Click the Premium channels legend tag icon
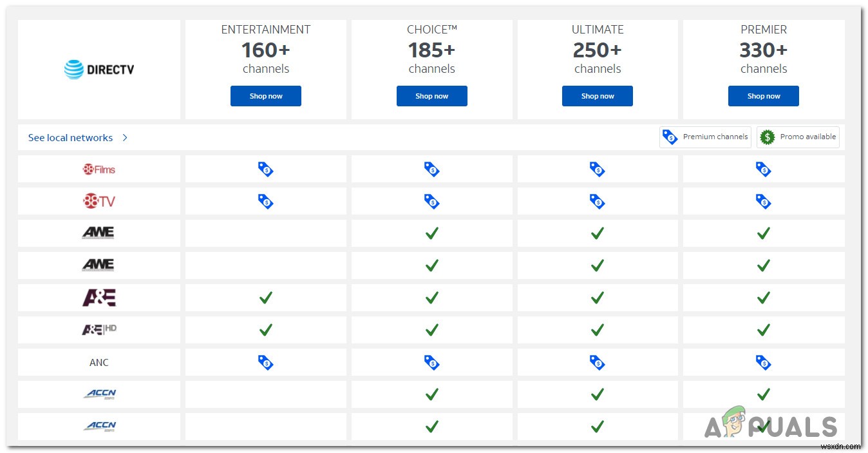The image size is (868, 453). coord(670,137)
